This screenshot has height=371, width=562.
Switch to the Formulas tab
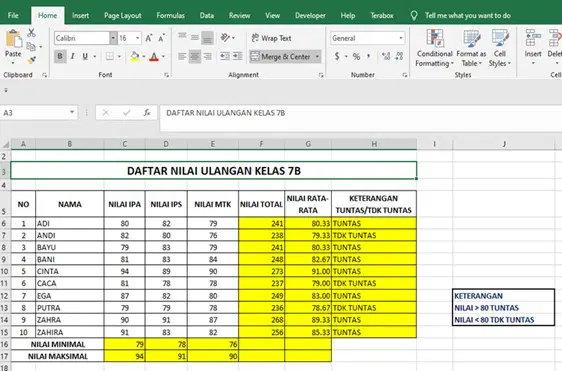(x=171, y=15)
